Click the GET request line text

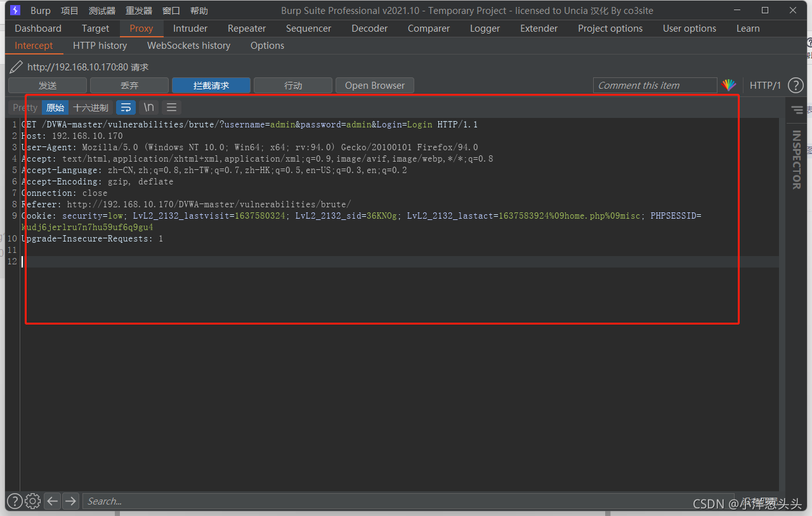250,124
